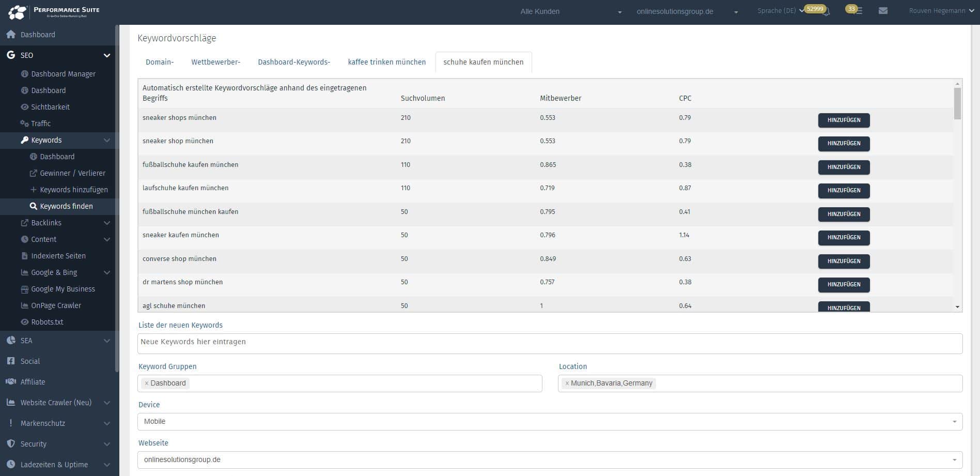Click the store icon beside Google My Business
Image resolution: width=980 pixels, height=476 pixels.
click(24, 289)
